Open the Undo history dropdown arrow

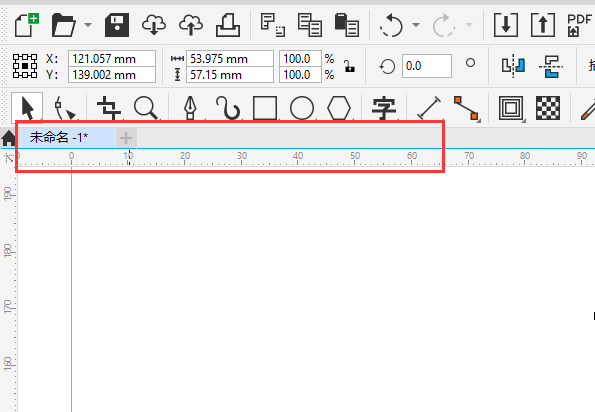click(x=416, y=25)
